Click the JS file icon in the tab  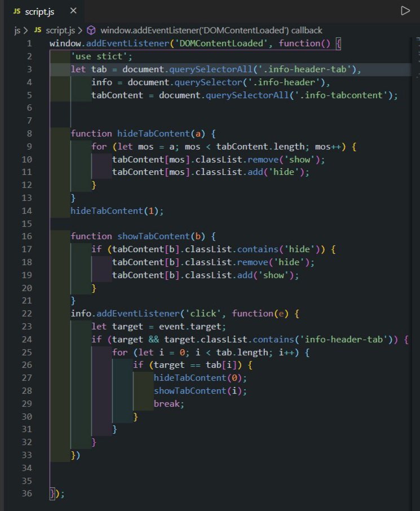click(16, 11)
